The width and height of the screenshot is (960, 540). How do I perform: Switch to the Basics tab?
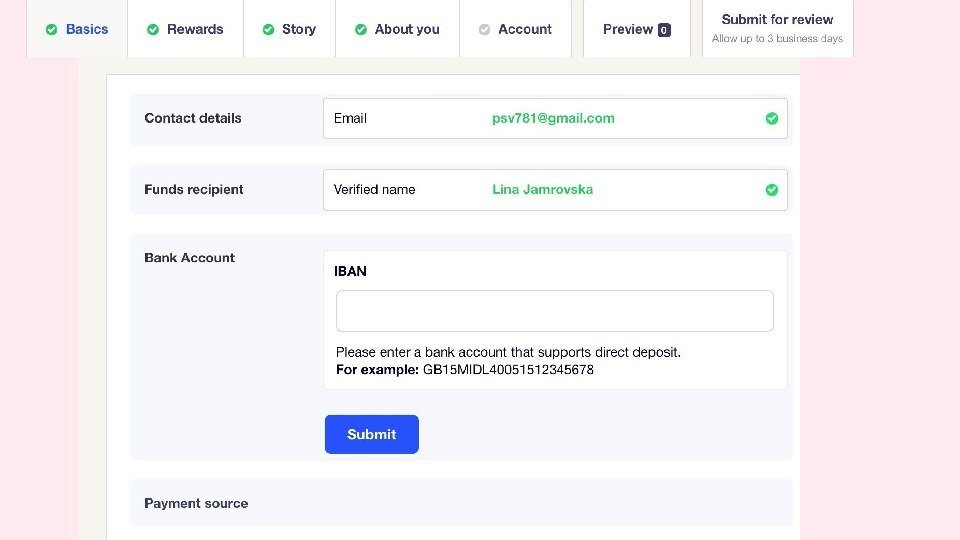point(87,29)
